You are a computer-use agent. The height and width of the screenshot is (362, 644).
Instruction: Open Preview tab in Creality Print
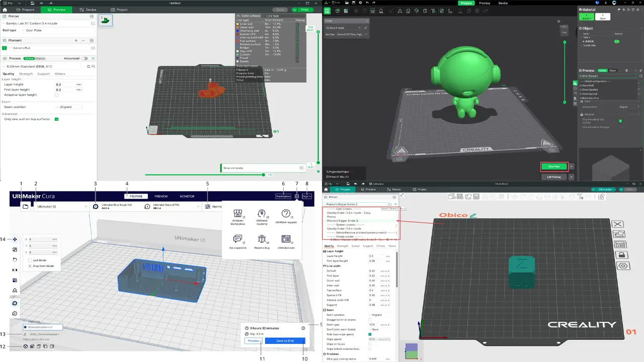[x=484, y=3]
